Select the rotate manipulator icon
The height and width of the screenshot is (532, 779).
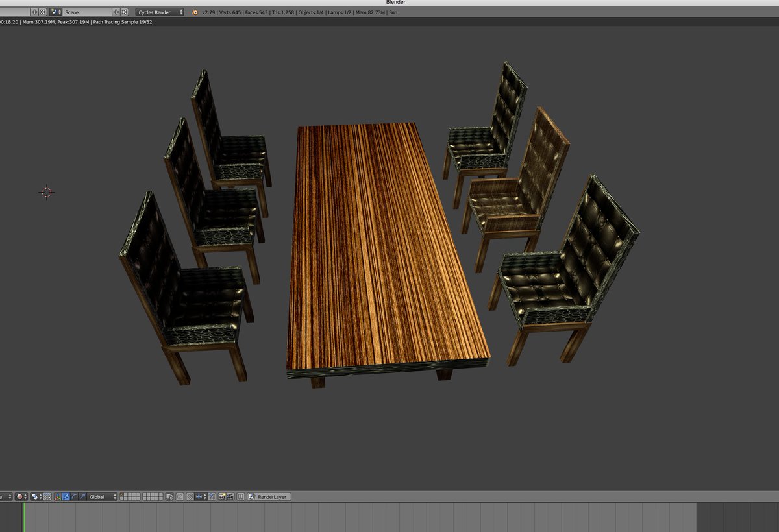tap(76, 496)
